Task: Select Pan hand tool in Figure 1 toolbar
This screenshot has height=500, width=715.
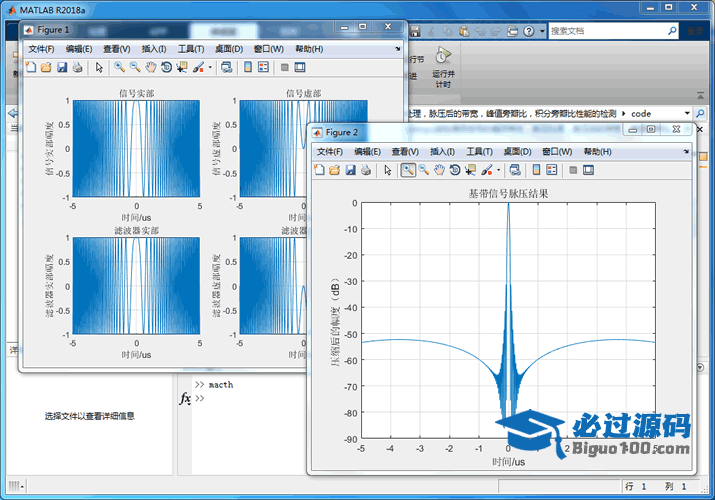Action: (x=150, y=67)
